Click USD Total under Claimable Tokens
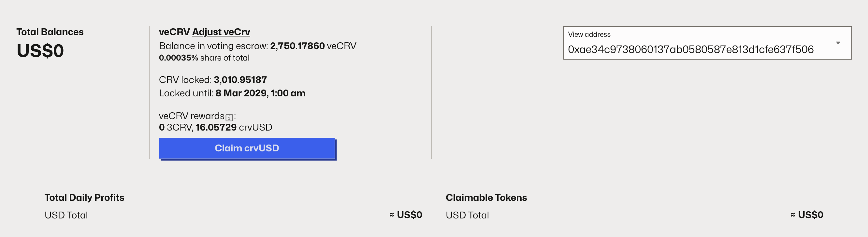Viewport: 868px width, 237px height. [467, 215]
